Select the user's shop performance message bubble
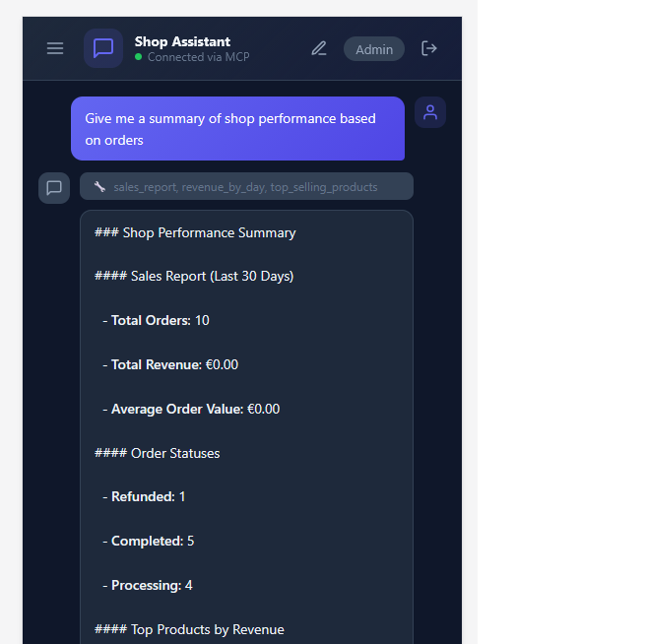 [x=237, y=129]
